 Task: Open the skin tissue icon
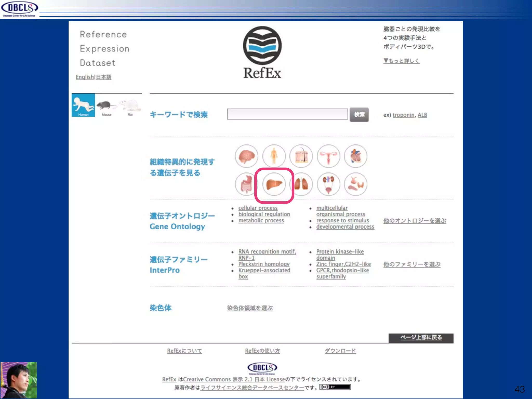click(x=301, y=156)
